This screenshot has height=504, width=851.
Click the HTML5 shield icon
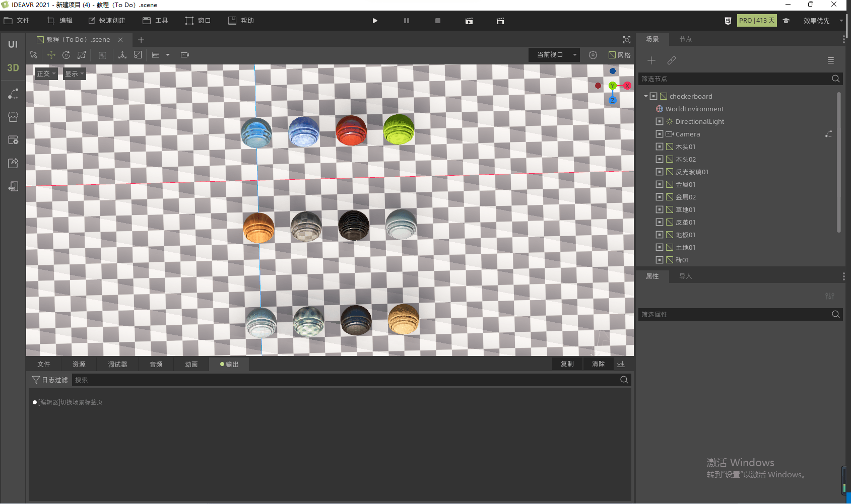(x=728, y=21)
